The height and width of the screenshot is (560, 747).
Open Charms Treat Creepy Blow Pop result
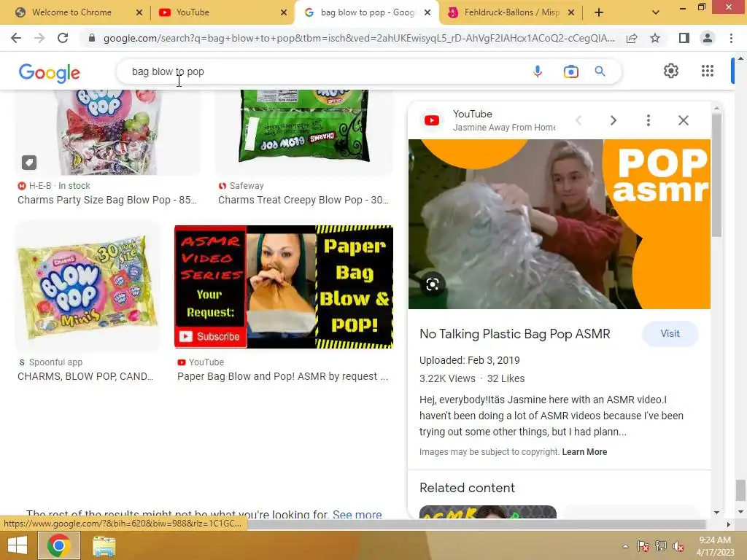[x=303, y=200]
